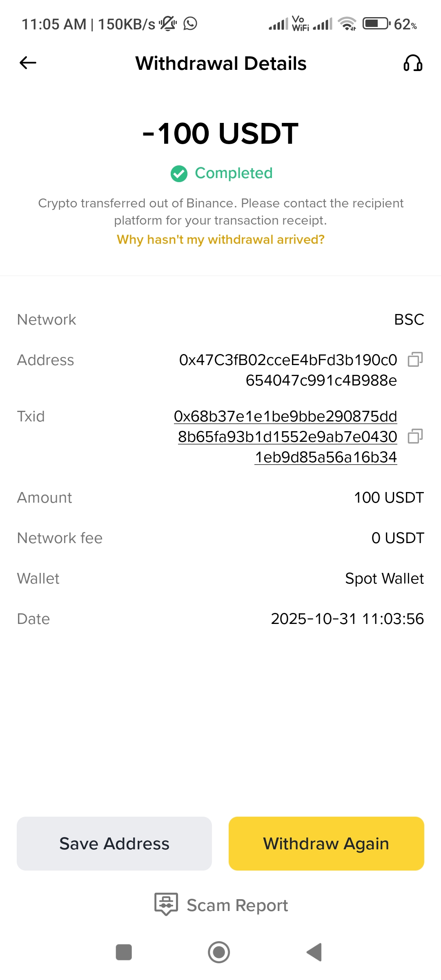Image resolution: width=441 pixels, height=980 pixels.
Task: Tap the Scam Report icon
Action: (166, 904)
